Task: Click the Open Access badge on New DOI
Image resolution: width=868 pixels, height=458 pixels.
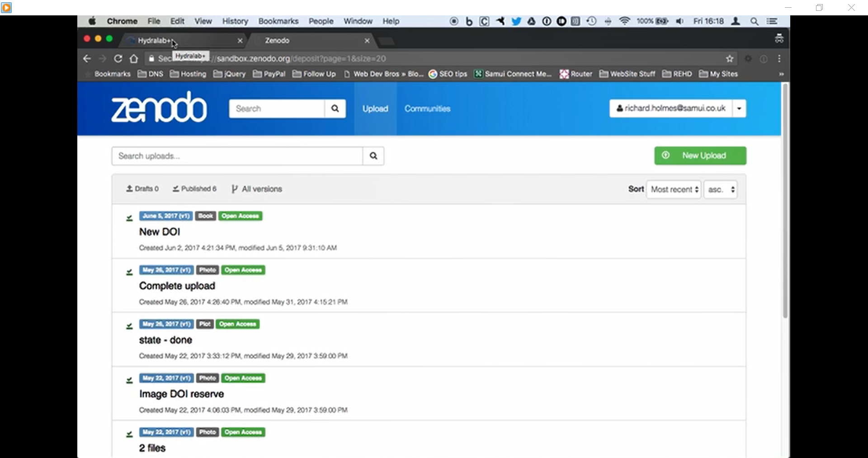Action: click(x=241, y=216)
